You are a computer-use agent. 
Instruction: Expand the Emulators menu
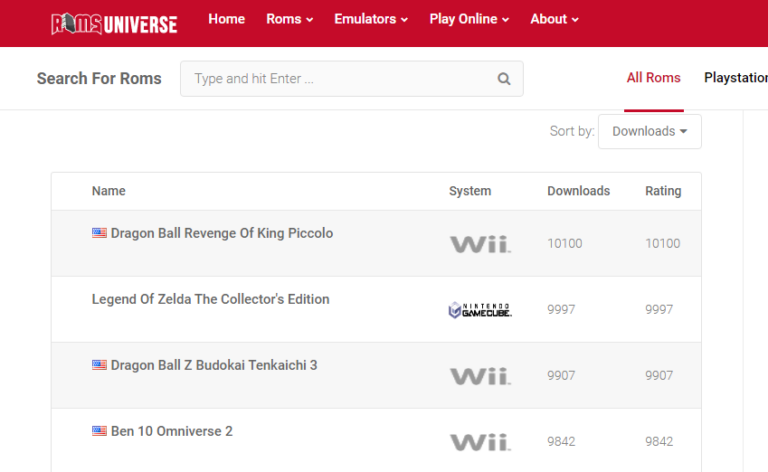tap(370, 19)
